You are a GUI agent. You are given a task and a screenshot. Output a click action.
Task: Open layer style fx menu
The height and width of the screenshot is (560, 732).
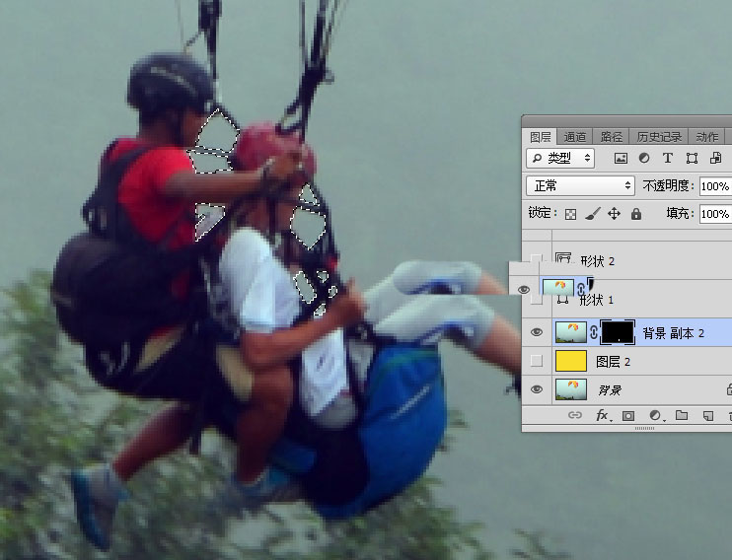point(603,417)
